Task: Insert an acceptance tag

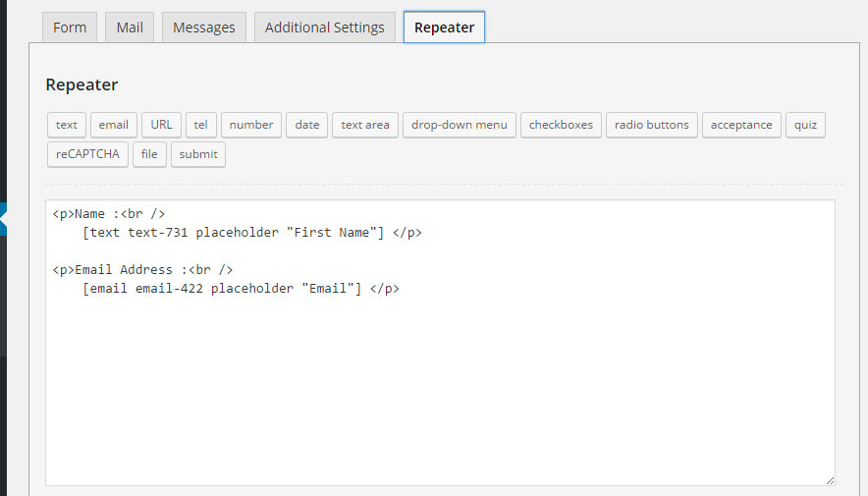Action: 741,125
